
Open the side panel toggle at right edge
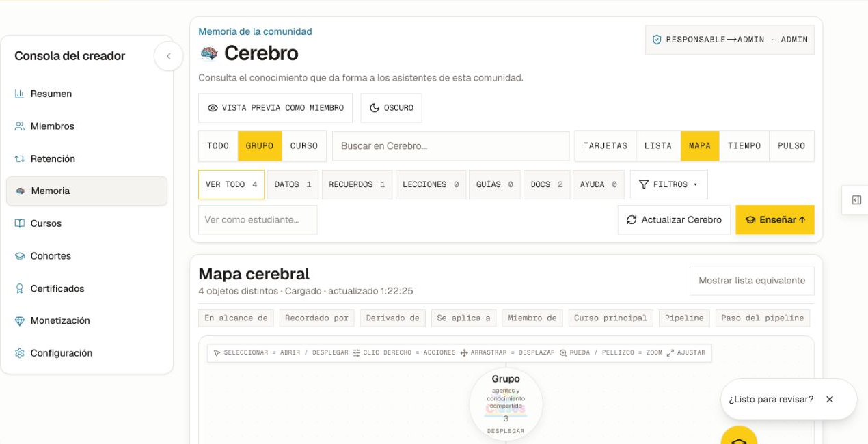click(856, 200)
